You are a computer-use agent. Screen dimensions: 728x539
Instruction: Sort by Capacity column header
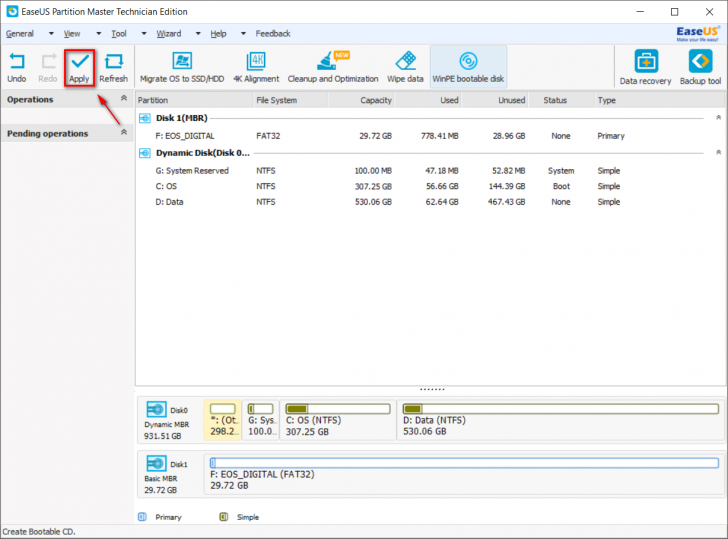[x=361, y=100]
